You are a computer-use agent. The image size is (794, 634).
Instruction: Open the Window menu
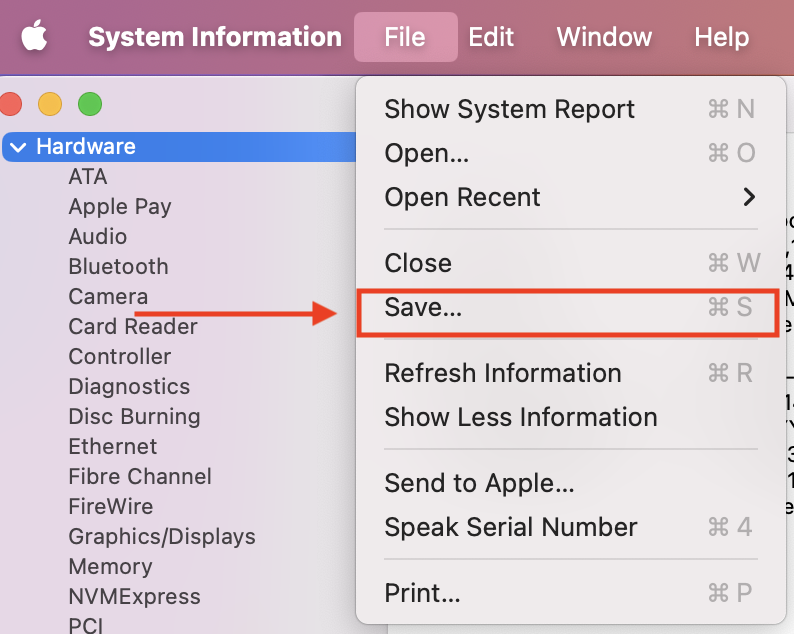[x=604, y=37]
